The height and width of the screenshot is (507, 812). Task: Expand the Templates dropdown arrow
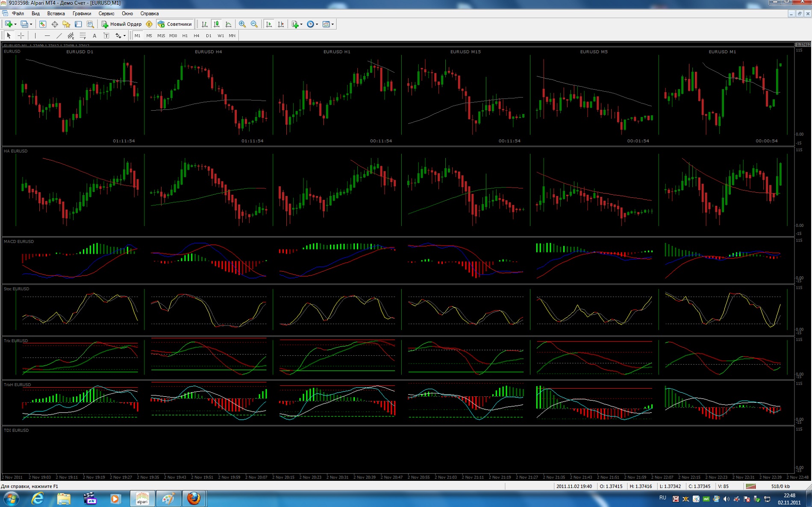click(x=332, y=24)
